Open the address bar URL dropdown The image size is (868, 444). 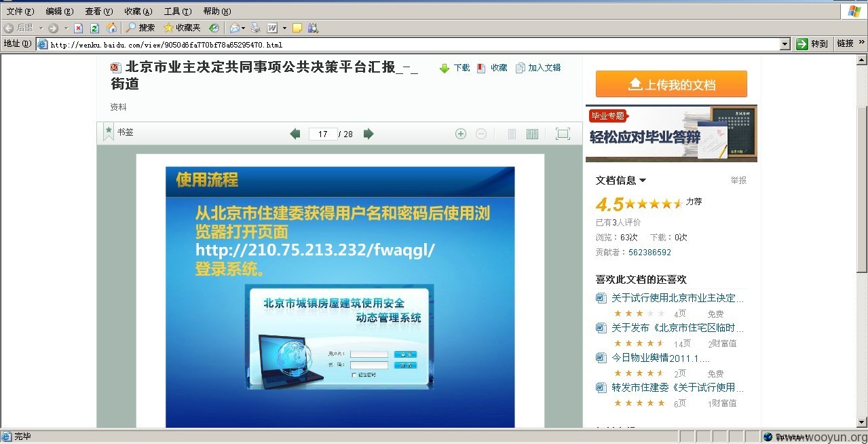pyautogui.click(x=785, y=44)
